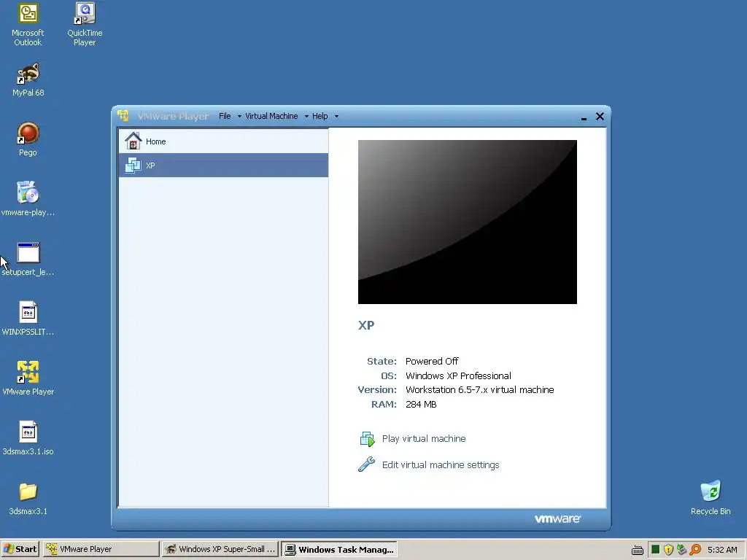Click the Play virtual machine link
Screen dimensions: 747x560
tap(424, 438)
